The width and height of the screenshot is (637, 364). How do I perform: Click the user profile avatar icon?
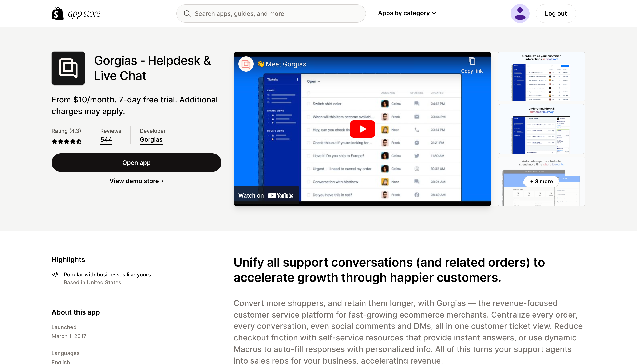coord(520,13)
